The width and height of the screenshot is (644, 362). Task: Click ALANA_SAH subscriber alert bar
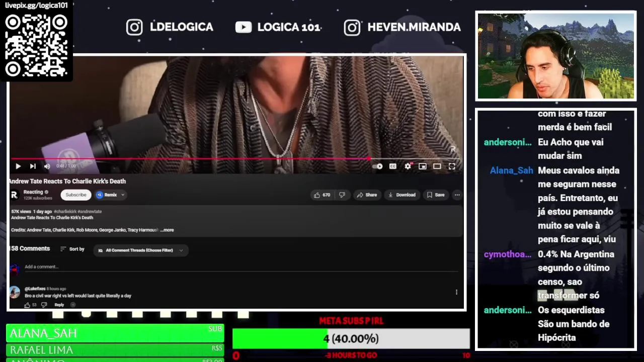pos(115,333)
